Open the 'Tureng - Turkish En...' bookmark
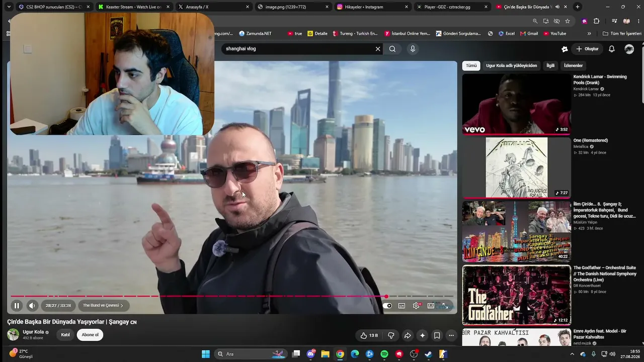Image resolution: width=644 pixels, height=362 pixels. 355,34
